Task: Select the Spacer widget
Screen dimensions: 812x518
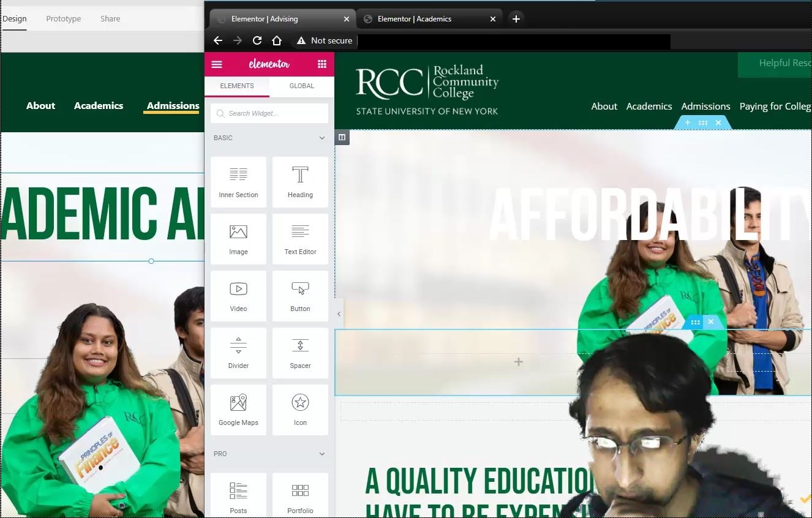Action: (x=300, y=353)
